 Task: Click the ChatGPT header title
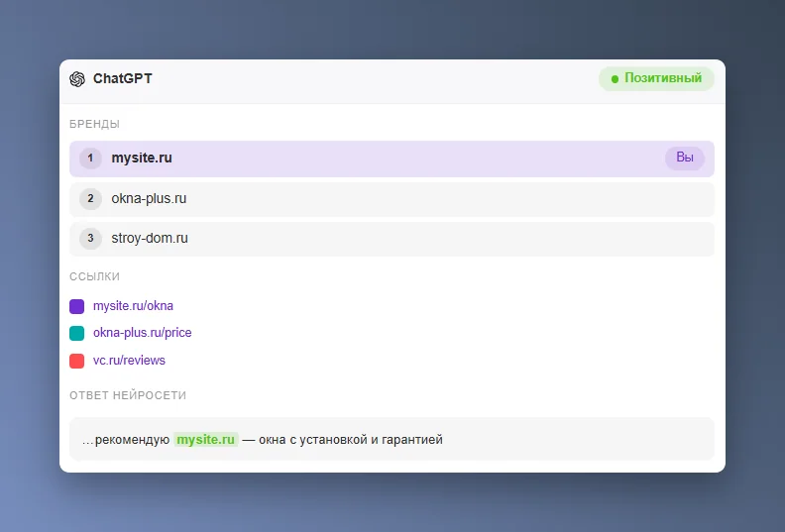[x=123, y=78]
